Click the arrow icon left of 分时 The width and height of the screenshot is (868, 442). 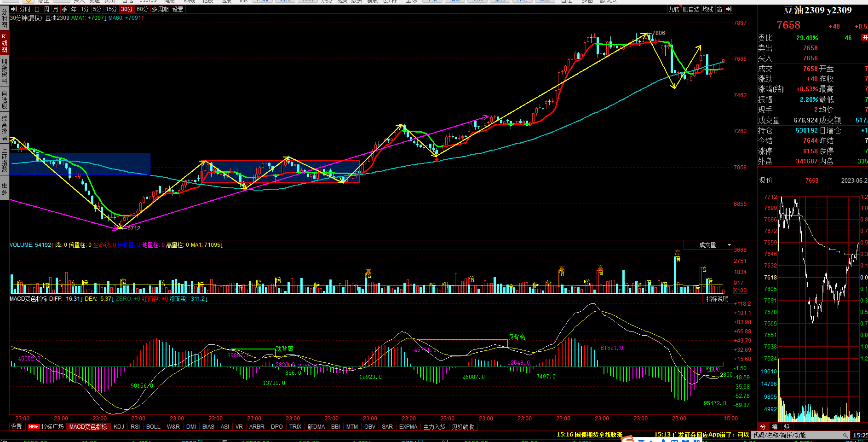coord(14,9)
